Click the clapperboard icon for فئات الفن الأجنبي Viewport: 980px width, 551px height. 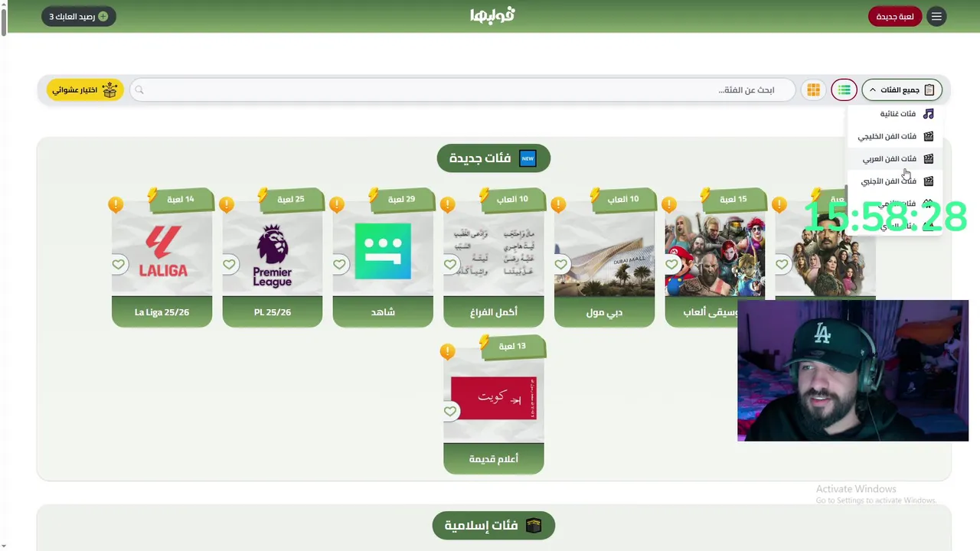(928, 181)
